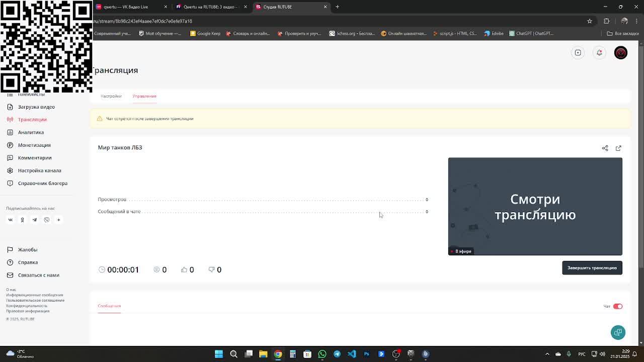Open the Google Keep bookmark
The image size is (644, 362).
205,34
